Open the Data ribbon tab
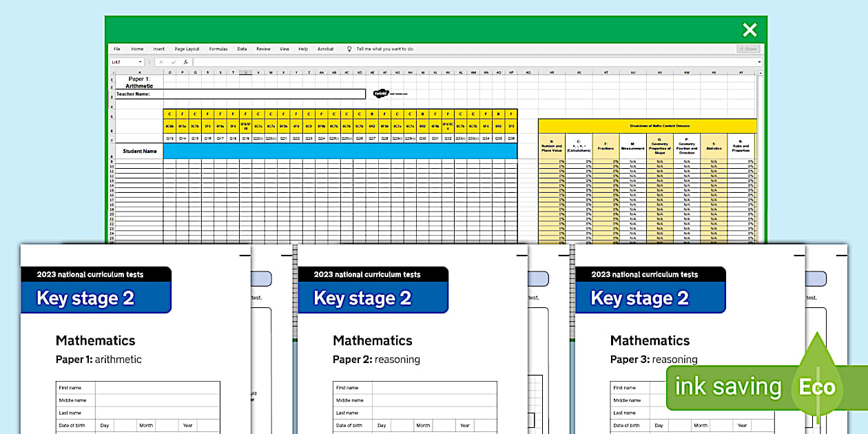The width and height of the screenshot is (868, 434). pyautogui.click(x=242, y=49)
